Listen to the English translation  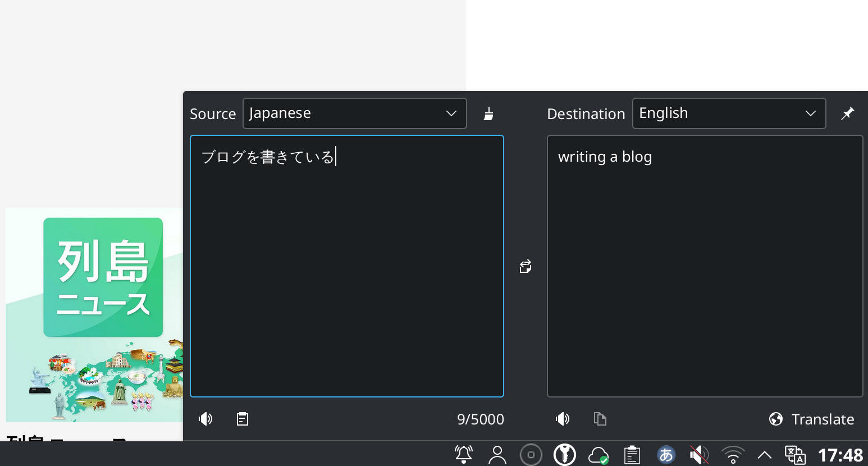click(563, 419)
